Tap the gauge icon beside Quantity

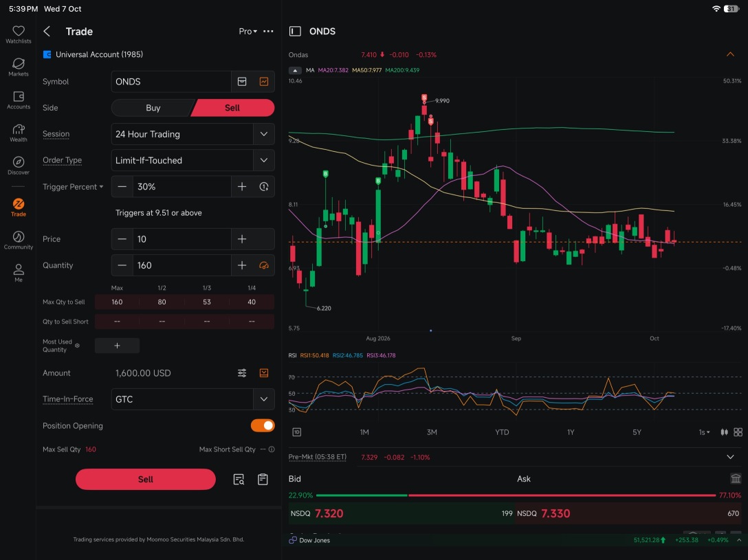pyautogui.click(x=264, y=265)
